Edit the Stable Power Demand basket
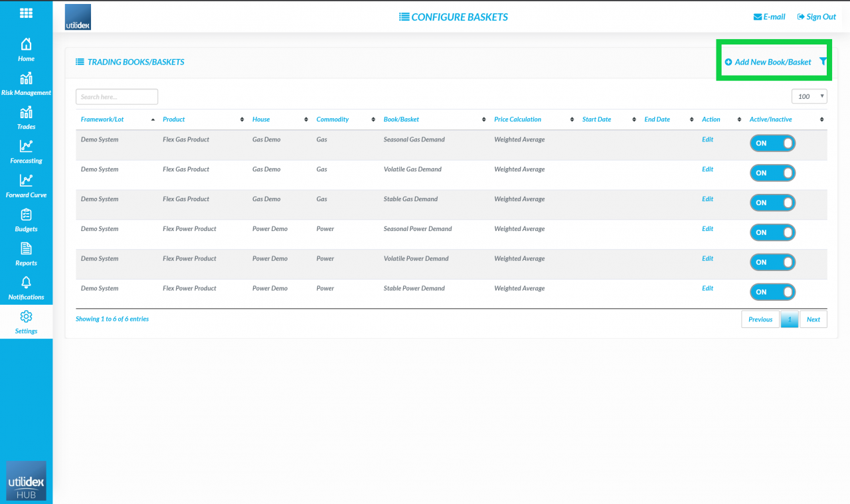Screen dimensions: 850x504 707,288
